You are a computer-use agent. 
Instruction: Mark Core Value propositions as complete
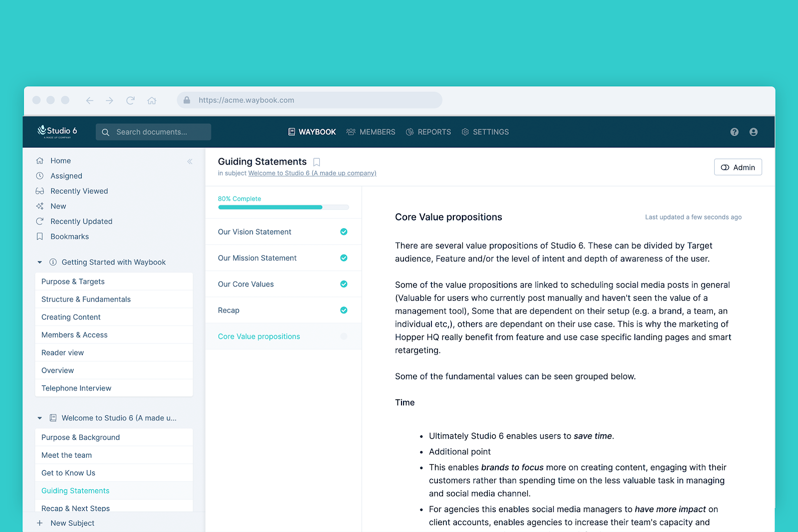point(344,337)
